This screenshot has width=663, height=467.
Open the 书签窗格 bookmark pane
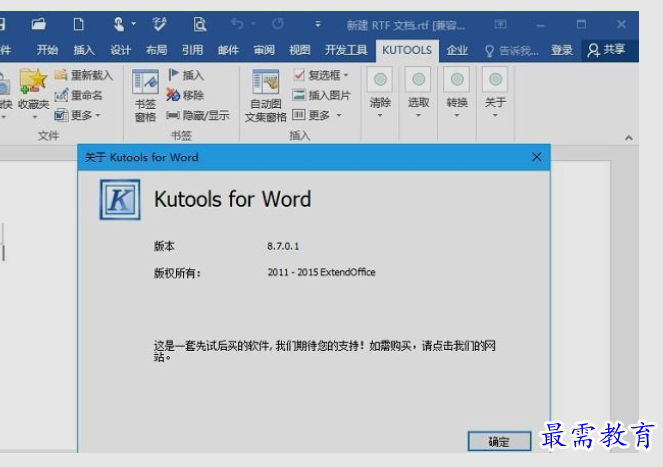[145, 96]
